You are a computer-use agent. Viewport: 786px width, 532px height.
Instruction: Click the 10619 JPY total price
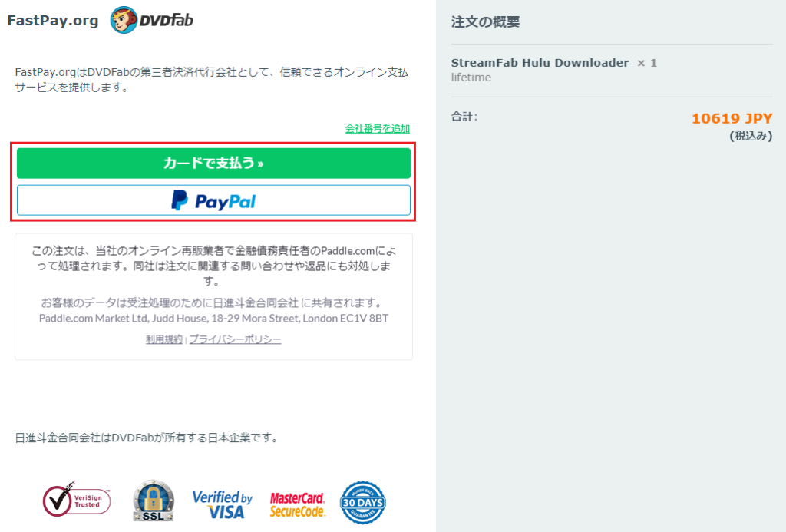[x=732, y=118]
